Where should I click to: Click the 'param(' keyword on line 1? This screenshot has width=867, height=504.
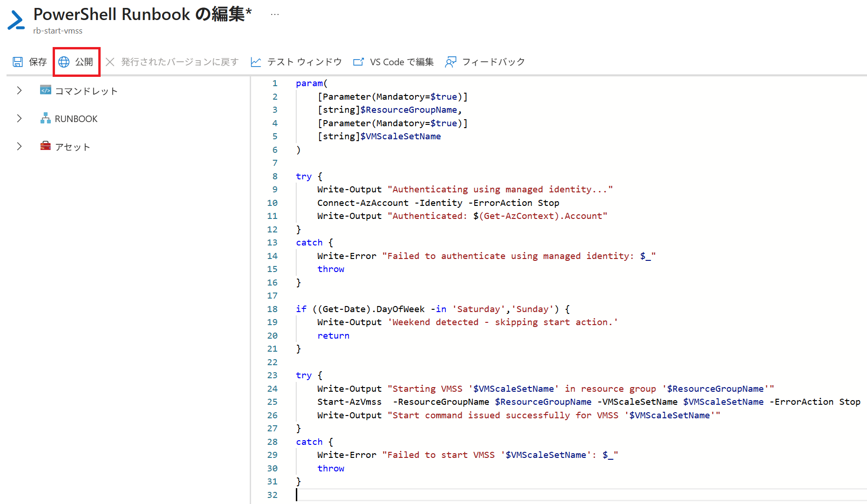pyautogui.click(x=312, y=83)
